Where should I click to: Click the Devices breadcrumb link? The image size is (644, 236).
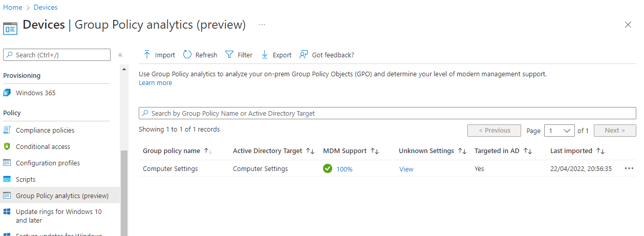coord(46,7)
